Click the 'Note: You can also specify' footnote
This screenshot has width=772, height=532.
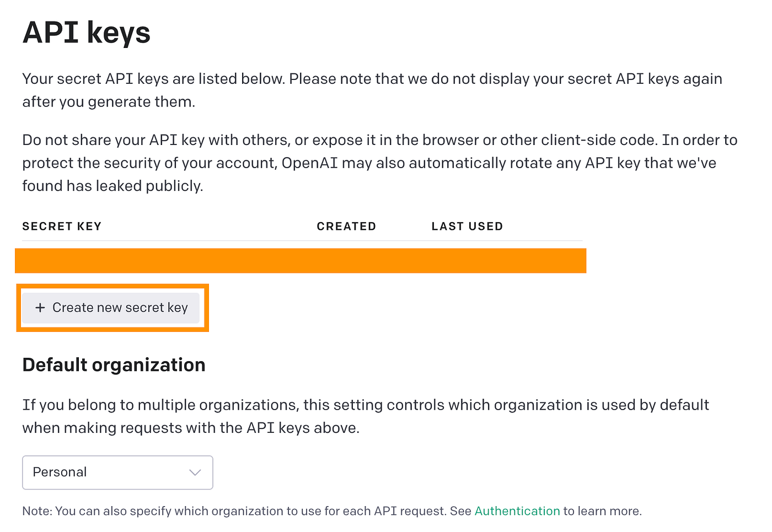point(246,511)
